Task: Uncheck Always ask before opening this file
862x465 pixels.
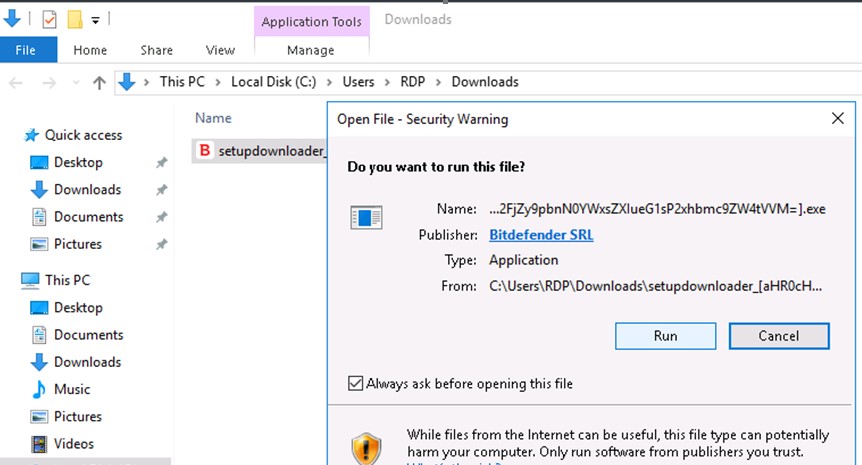Action: pos(356,383)
